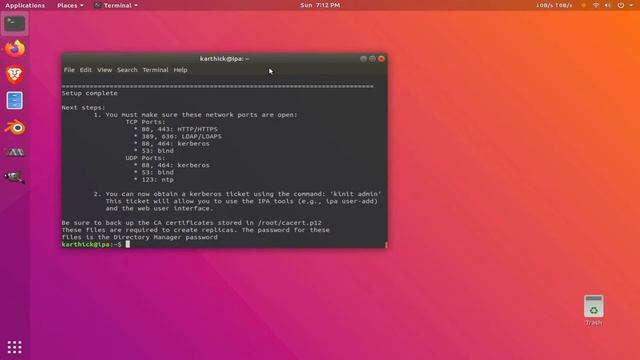This screenshot has width=640, height=360.
Task: Launch Blender from the dock
Action: (x=15, y=128)
